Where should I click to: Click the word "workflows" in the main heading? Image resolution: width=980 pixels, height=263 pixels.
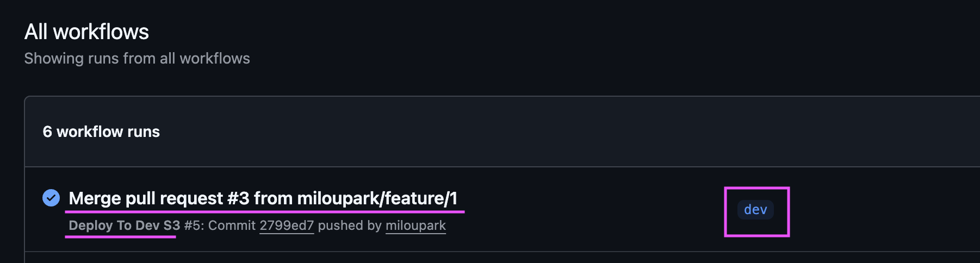click(101, 32)
